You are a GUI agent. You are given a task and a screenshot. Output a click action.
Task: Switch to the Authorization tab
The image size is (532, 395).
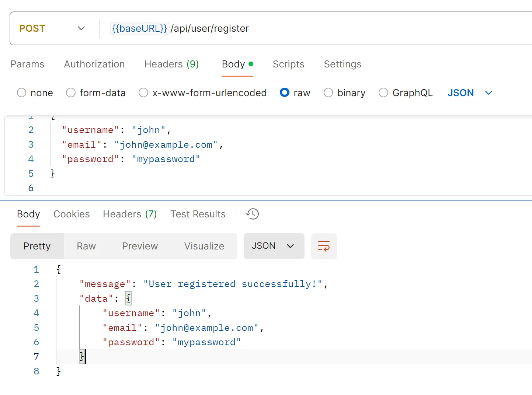point(94,64)
